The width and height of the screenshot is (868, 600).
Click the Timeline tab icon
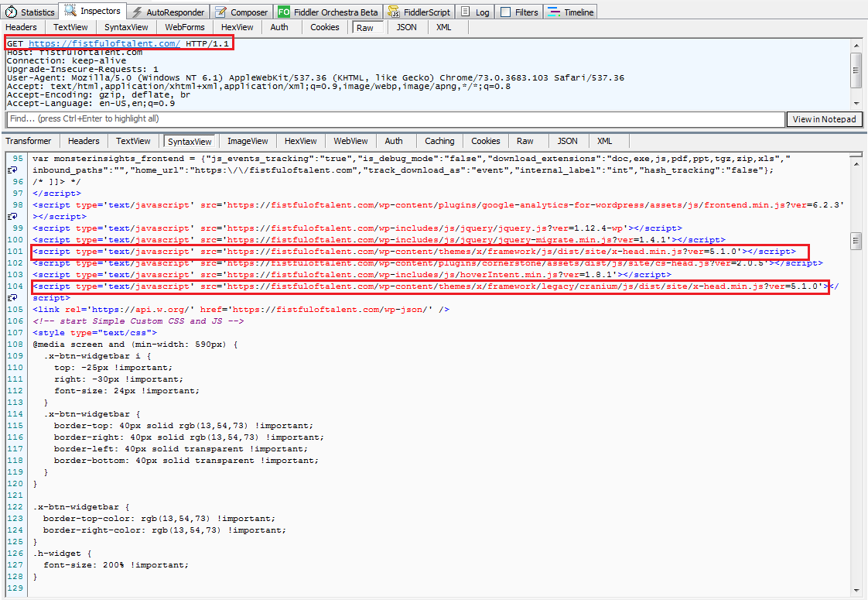554,12
